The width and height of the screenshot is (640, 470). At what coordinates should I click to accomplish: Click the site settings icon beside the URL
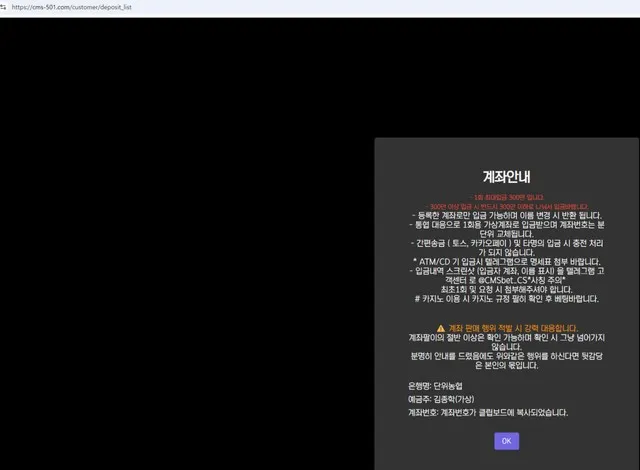click(3, 7)
